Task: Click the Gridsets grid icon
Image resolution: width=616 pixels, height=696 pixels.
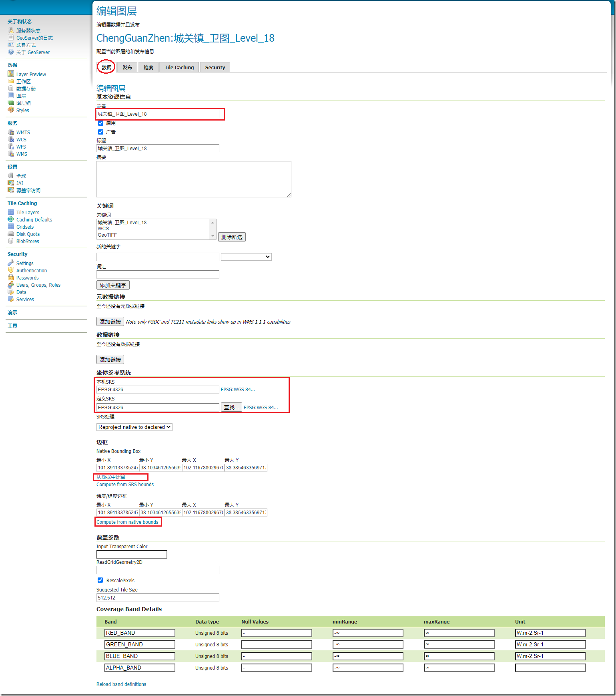Action: coord(11,227)
